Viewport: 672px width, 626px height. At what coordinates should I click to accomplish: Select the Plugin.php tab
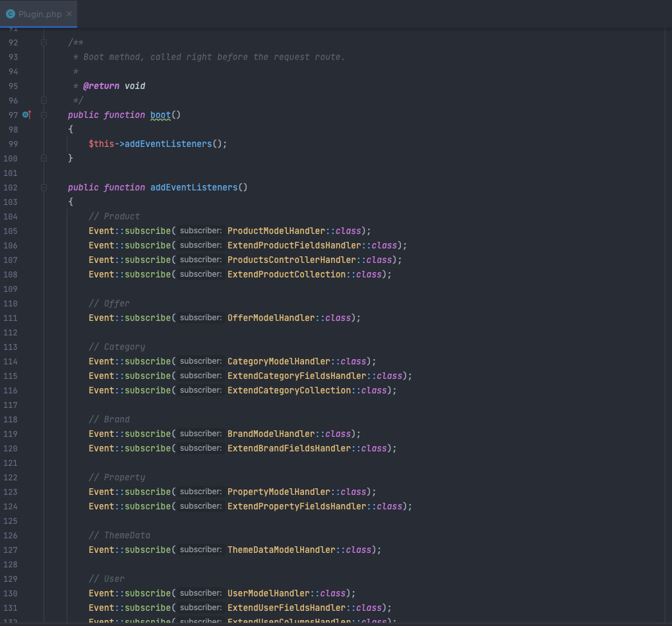[x=38, y=14]
